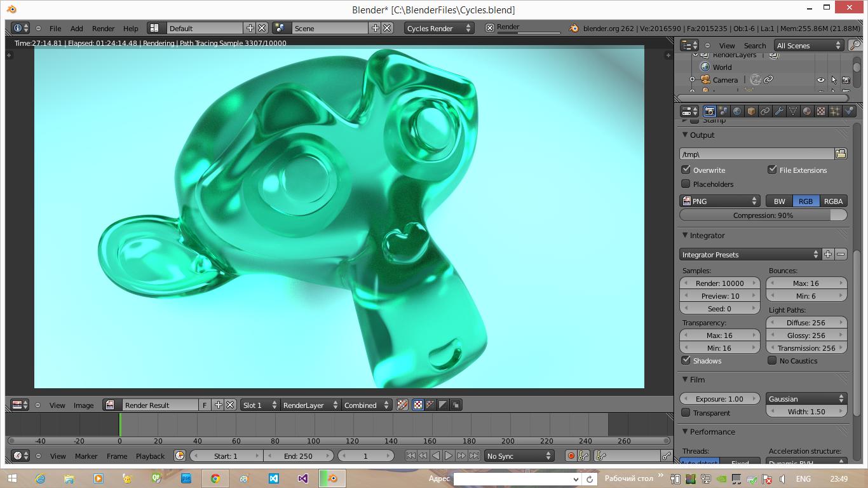
Task: Open the Gaussian filter type dropdown
Action: [x=806, y=398]
